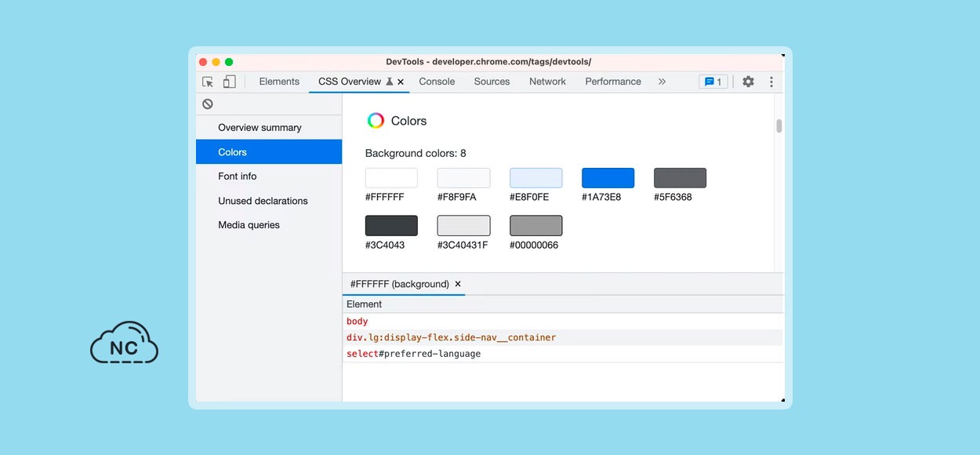This screenshot has height=455, width=980.
Task: Open Font info in the sidebar
Action: [269, 177]
